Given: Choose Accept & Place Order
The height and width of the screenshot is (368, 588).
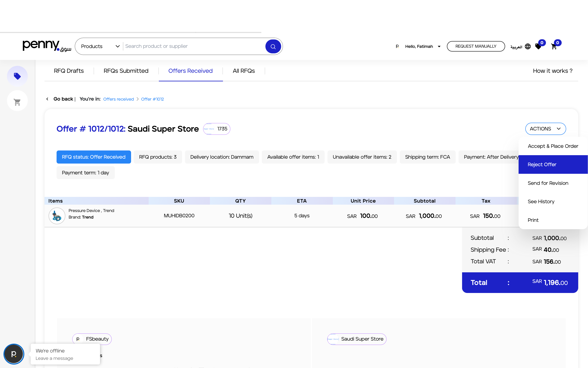Looking at the screenshot, I should (553, 146).
